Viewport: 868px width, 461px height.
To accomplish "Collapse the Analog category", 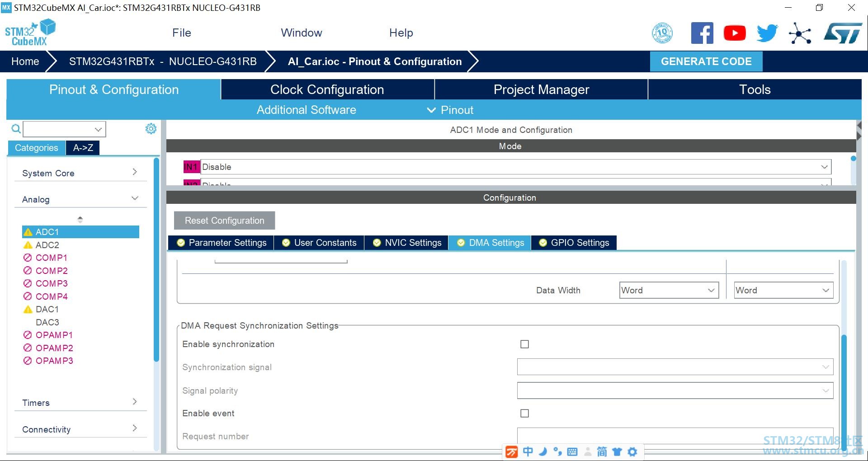I will pos(80,199).
